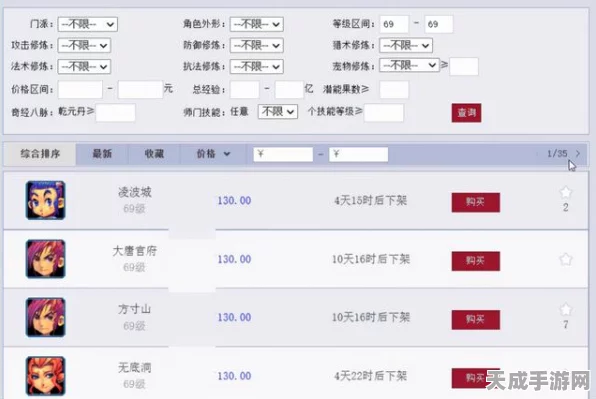Open the 防御修炼 dropdown

pyautogui.click(x=257, y=46)
